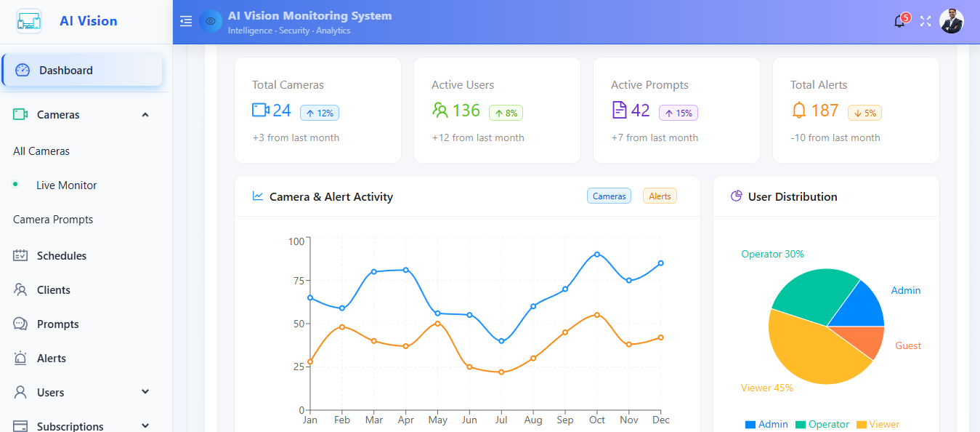Collapse sidebar with menu fold icon
The height and width of the screenshot is (432, 980).
186,22
